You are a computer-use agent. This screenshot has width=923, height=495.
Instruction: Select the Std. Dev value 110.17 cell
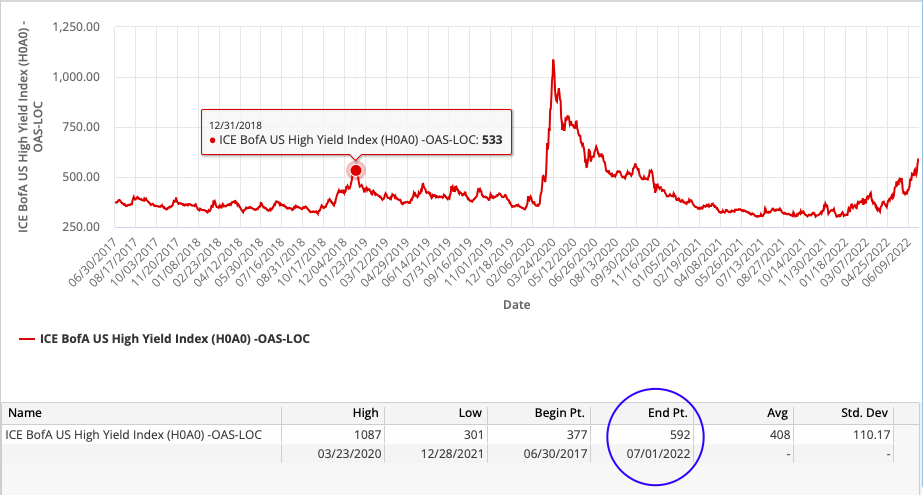pos(844,435)
